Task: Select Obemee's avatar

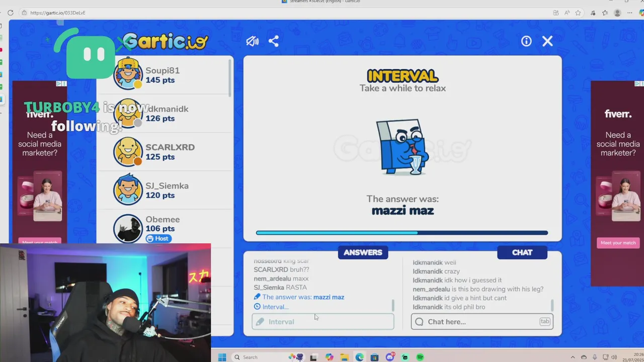Action: (128, 228)
